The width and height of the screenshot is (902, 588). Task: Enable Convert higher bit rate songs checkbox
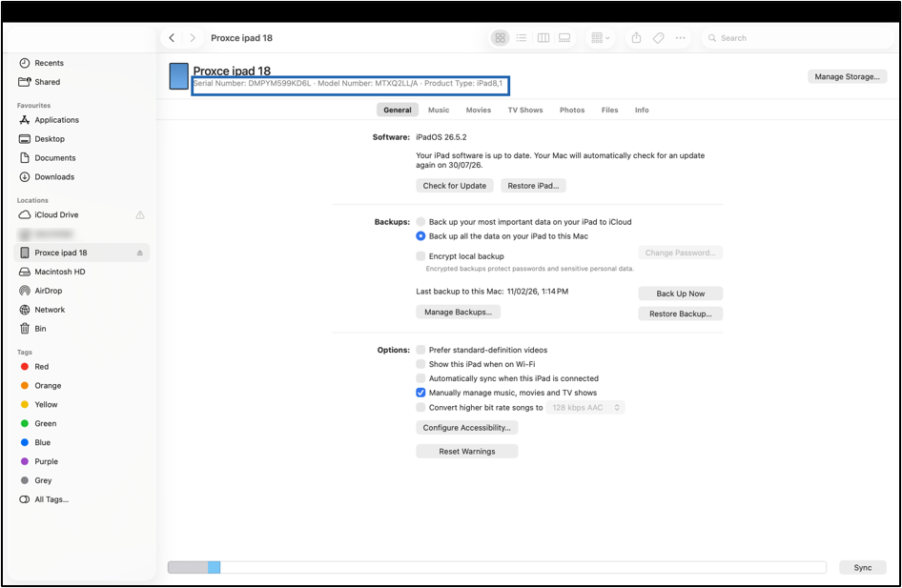coord(420,408)
